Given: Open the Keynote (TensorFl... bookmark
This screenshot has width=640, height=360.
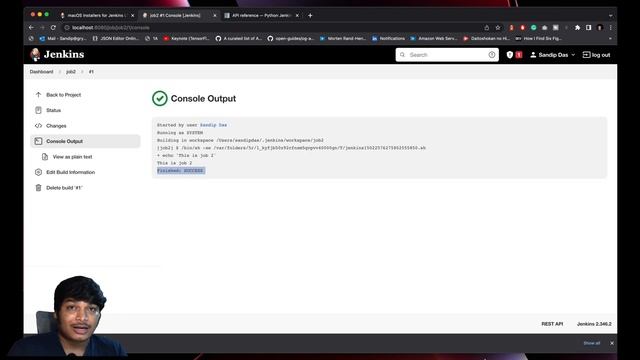Looking at the screenshot, I should pos(187,38).
